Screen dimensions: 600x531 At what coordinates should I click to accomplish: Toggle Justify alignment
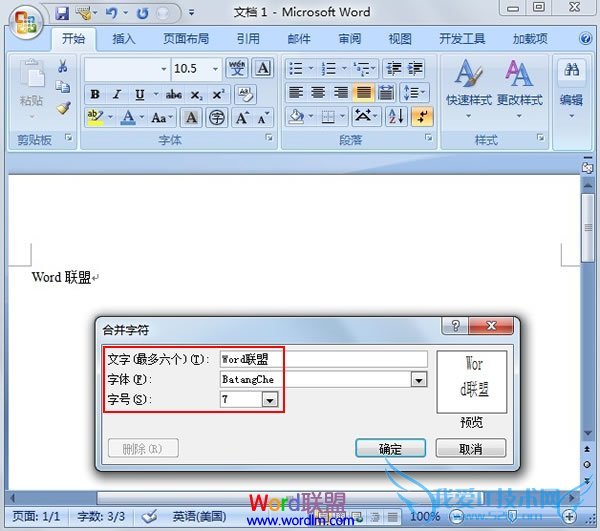tap(363, 92)
